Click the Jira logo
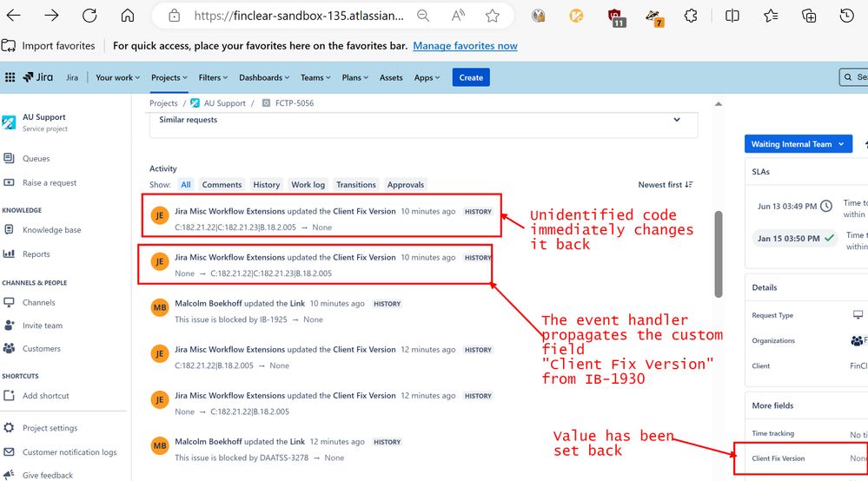Screen dimensions: 868x481 pos(37,77)
